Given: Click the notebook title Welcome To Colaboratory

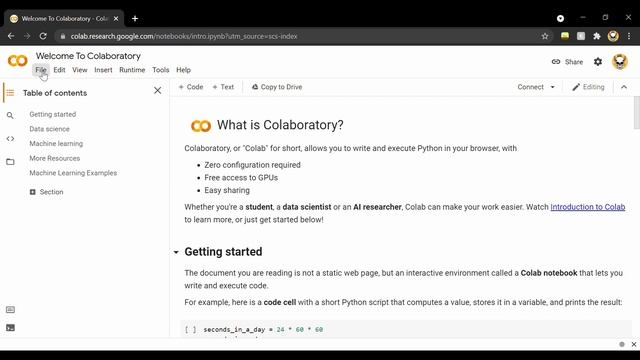Looking at the screenshot, I should (88, 56).
